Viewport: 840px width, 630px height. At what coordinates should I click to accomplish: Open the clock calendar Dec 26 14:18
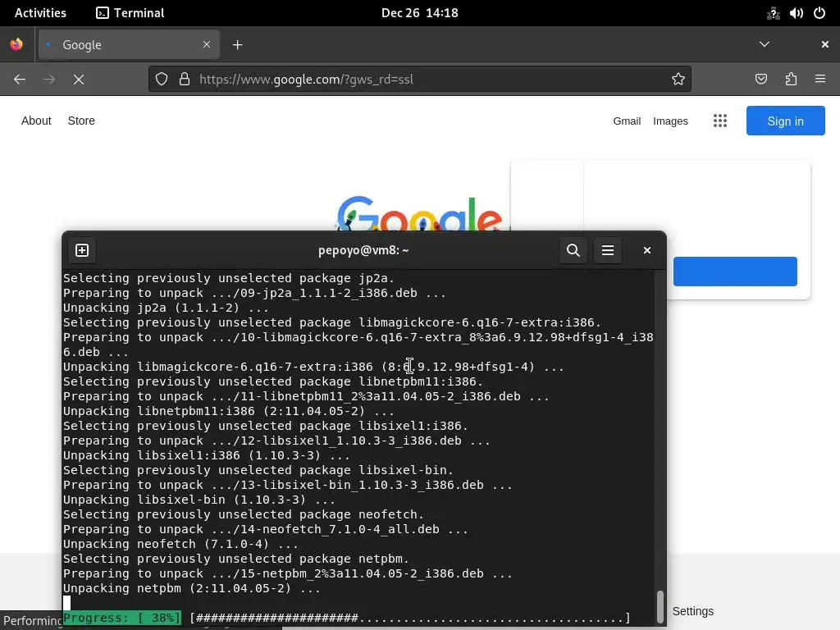(419, 13)
